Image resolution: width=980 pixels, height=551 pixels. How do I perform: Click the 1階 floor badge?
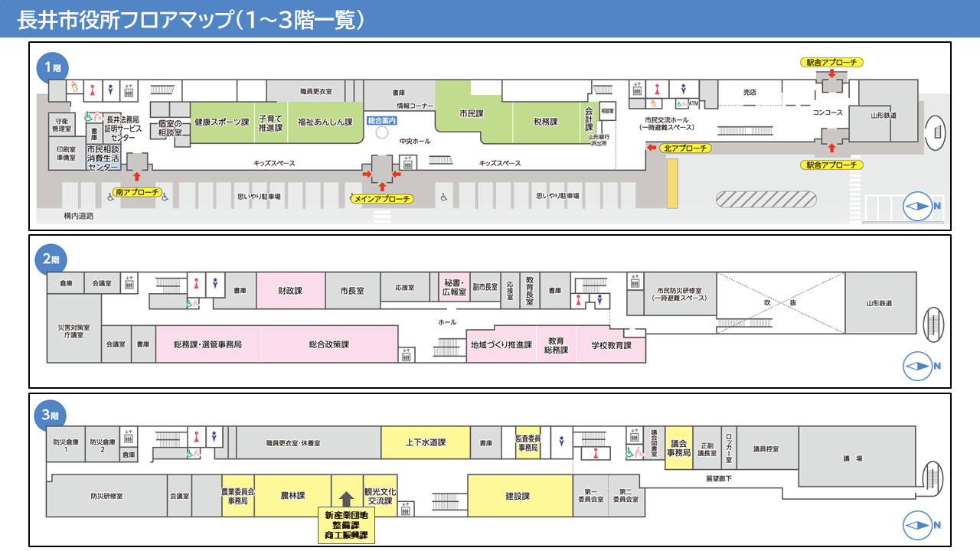point(51,67)
